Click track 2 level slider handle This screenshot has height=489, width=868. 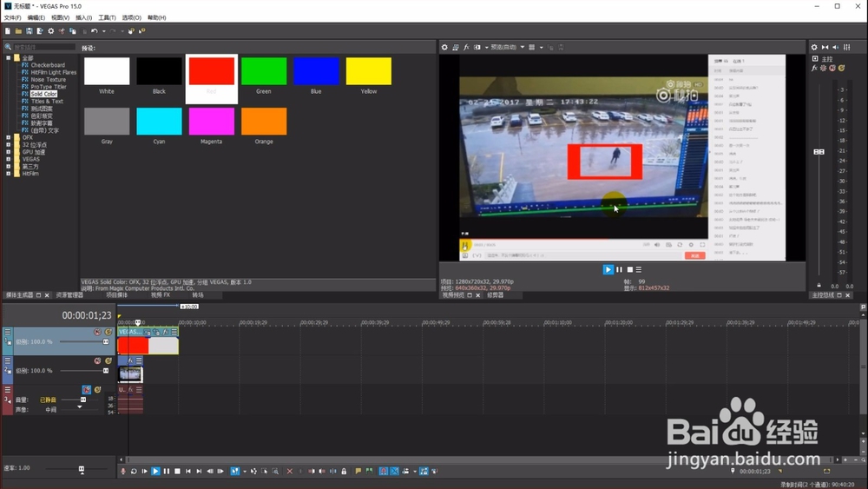[106, 371]
